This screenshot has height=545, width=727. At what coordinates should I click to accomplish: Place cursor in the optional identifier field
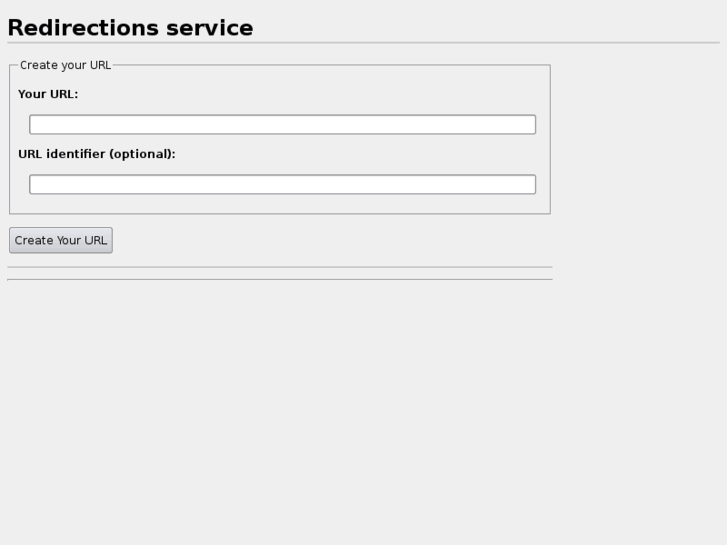coord(282,185)
